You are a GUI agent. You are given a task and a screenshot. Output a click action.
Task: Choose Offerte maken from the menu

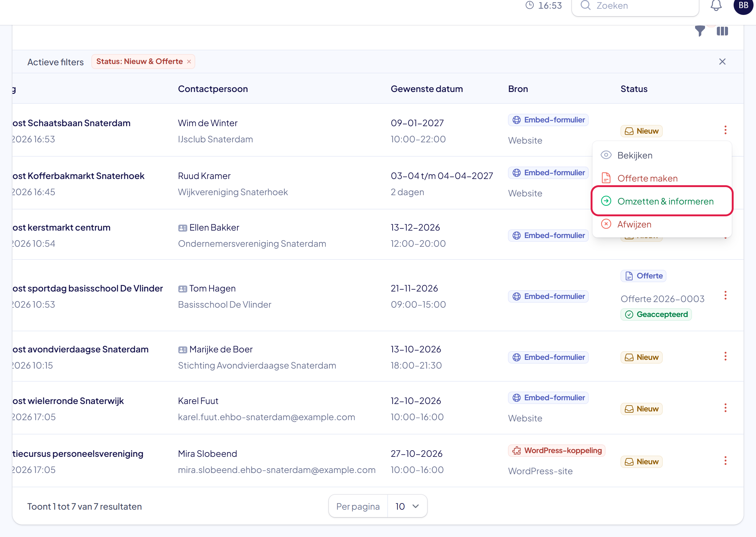pyautogui.click(x=662, y=178)
